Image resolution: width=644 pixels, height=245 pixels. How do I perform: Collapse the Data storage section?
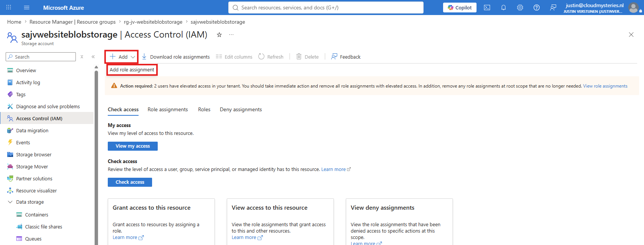click(10, 202)
